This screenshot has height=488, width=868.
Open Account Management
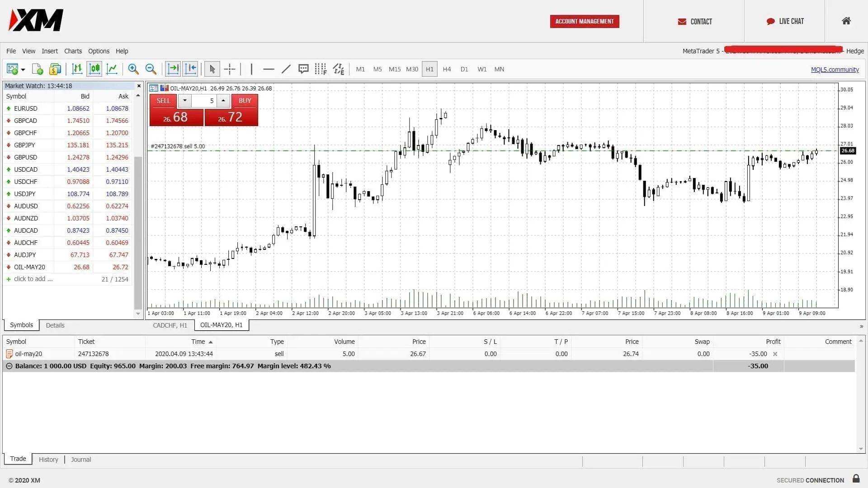click(x=584, y=21)
